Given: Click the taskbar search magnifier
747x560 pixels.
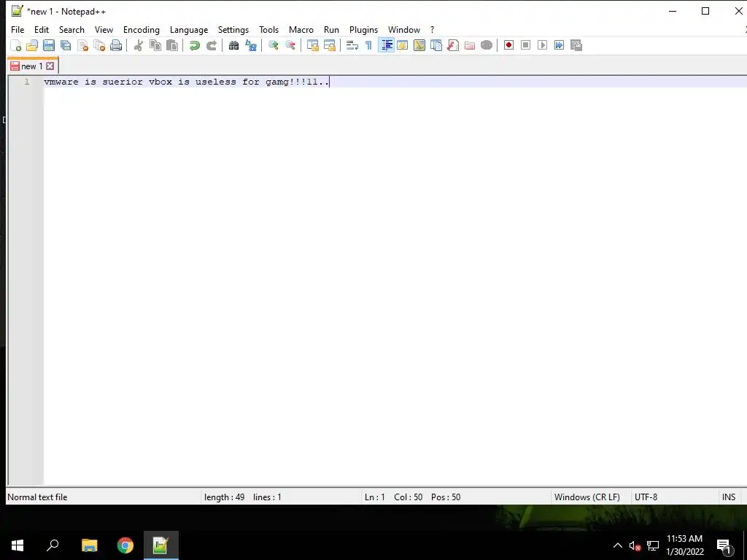Looking at the screenshot, I should click(x=53, y=545).
